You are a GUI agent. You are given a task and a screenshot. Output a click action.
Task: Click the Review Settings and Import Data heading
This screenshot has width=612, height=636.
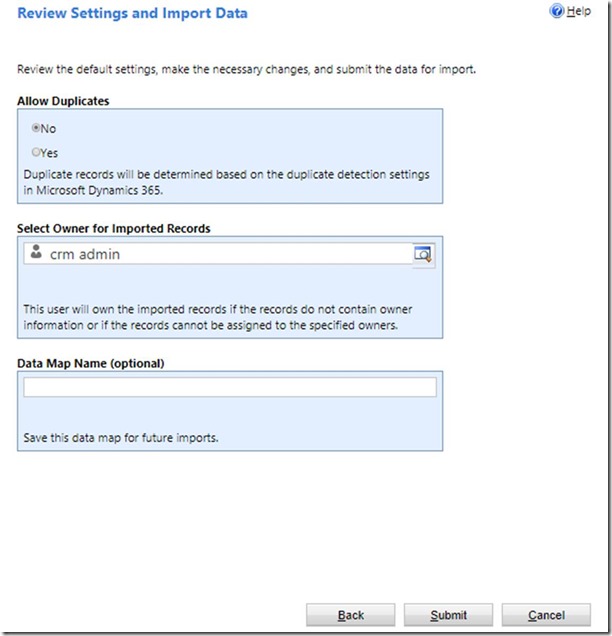(x=132, y=14)
